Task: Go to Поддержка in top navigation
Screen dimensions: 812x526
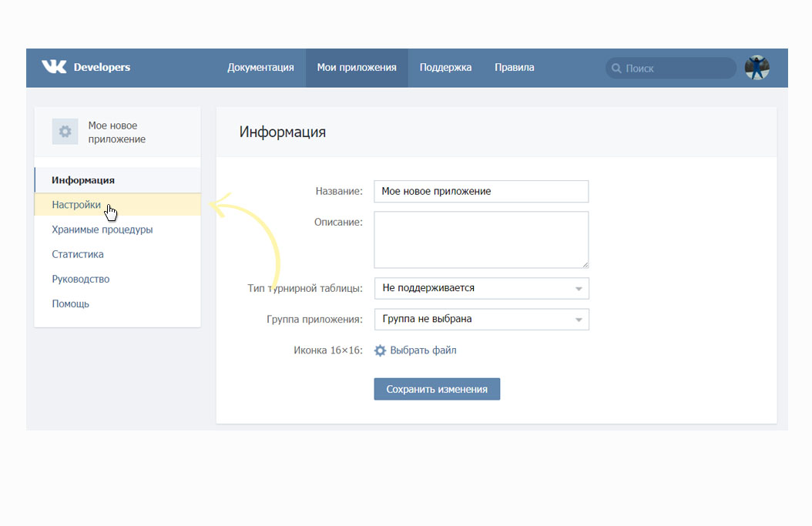Action: 445,68
